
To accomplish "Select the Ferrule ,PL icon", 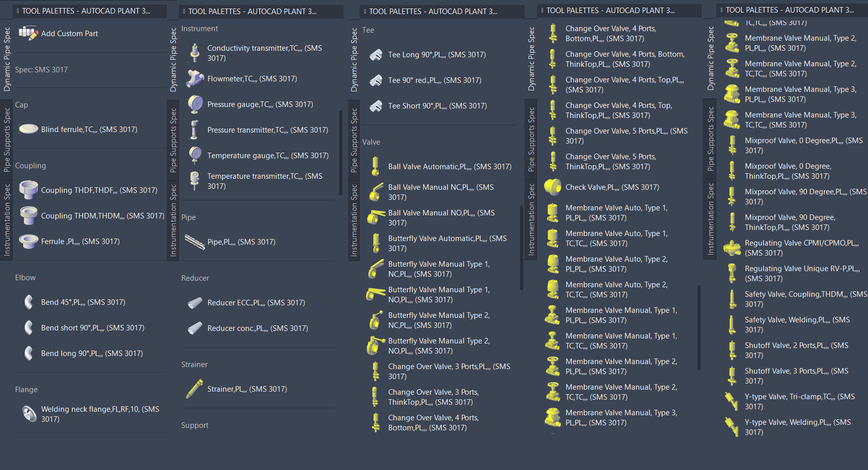I will [29, 241].
